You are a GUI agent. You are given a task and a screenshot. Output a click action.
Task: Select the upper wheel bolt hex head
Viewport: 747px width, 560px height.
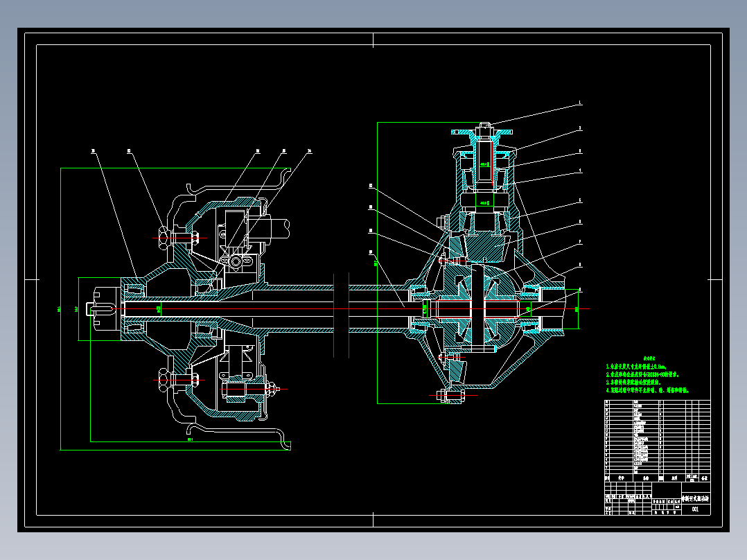tap(164, 238)
